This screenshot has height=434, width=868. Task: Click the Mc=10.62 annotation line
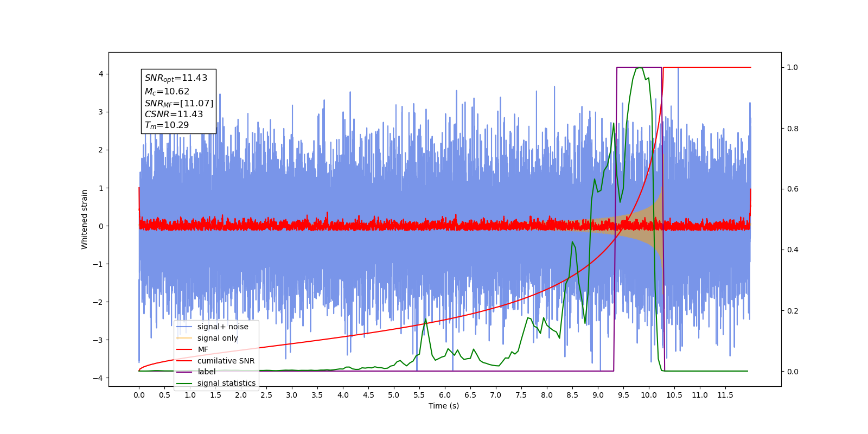pos(167,92)
